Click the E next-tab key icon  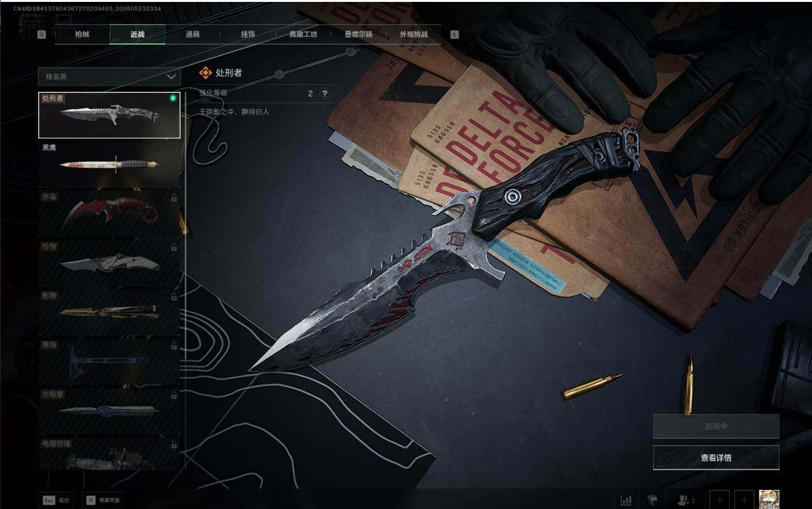click(x=454, y=35)
